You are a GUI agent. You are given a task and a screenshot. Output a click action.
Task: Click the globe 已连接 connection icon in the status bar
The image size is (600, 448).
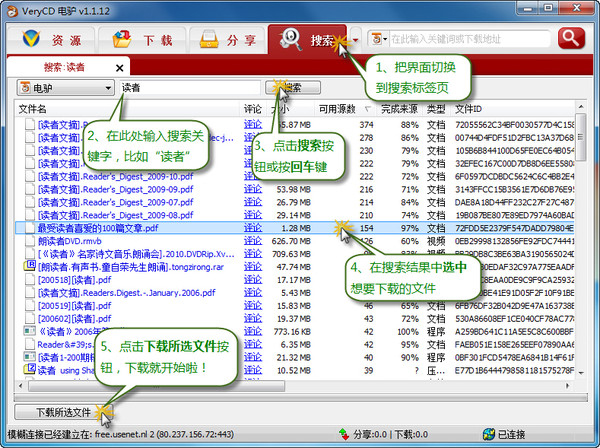tap(489, 435)
